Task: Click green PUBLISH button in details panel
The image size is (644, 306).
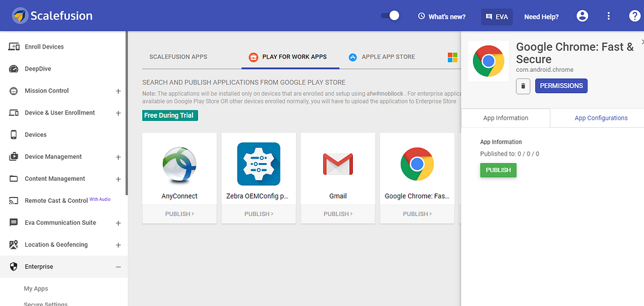Action: (x=498, y=170)
